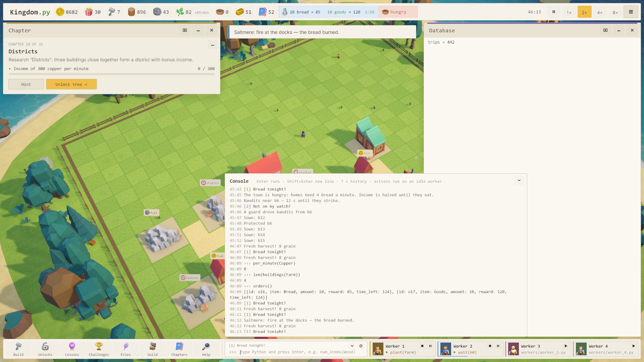Image resolution: width=644 pixels, height=362 pixels.
Task: Open the Help magnifier panel
Action: point(206,349)
